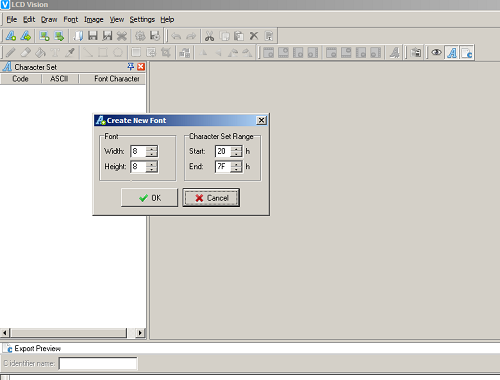Click the Redo arrow icon
The width and height of the screenshot is (500, 380).
[191, 36]
